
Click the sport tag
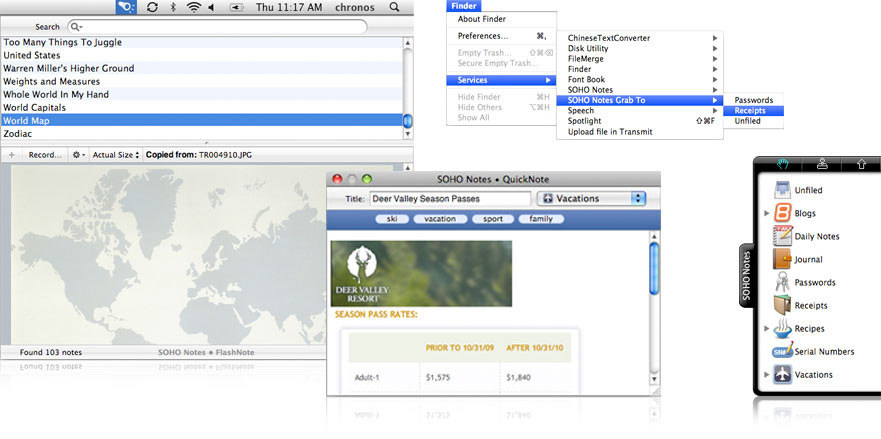tap(493, 219)
